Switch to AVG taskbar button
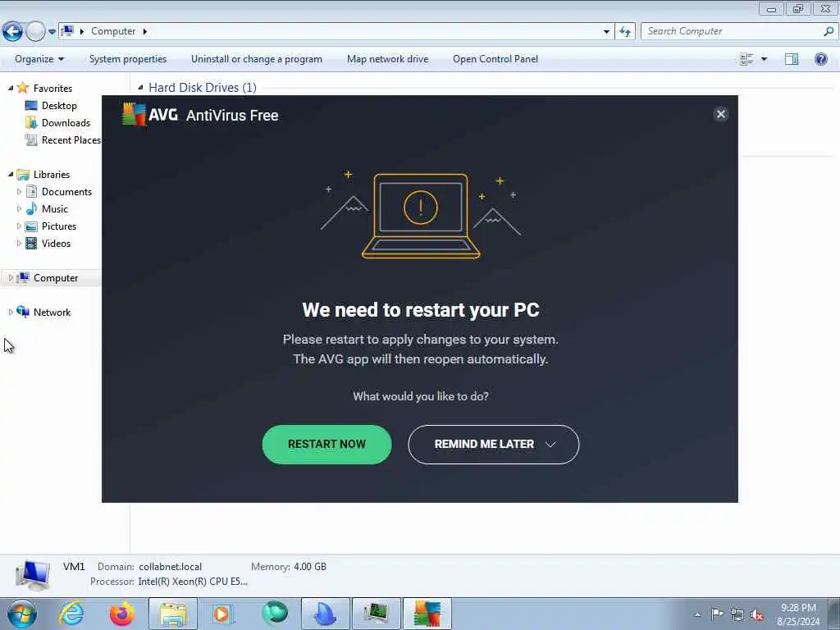This screenshot has height=630, width=840. click(x=427, y=614)
